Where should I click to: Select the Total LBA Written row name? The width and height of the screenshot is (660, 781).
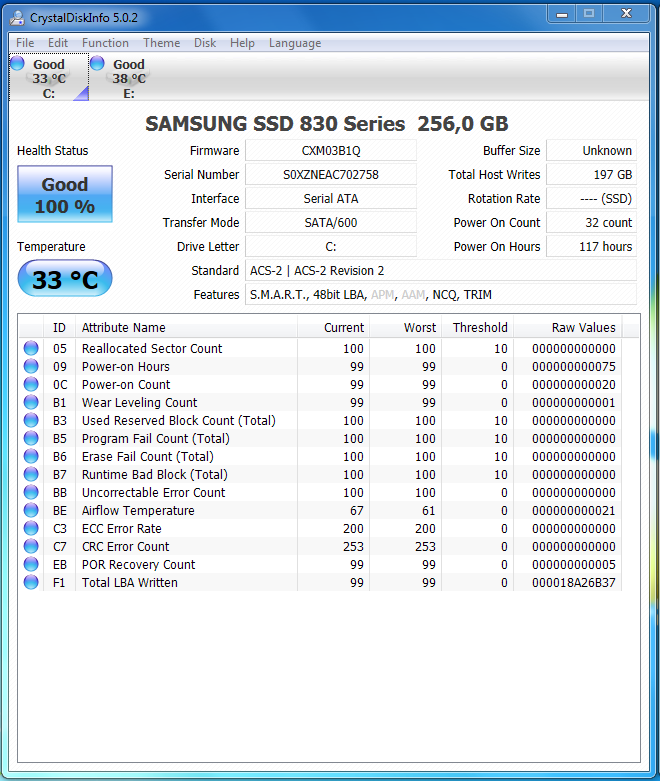click(130, 582)
